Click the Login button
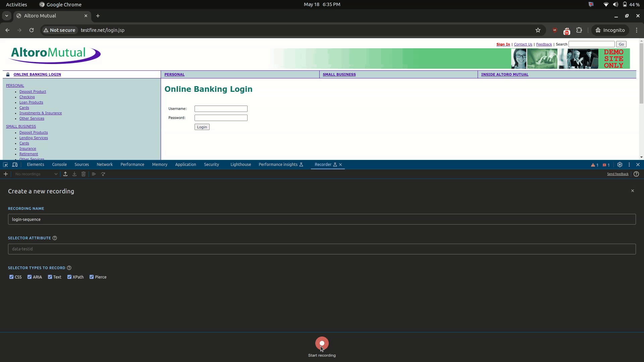Image resolution: width=644 pixels, height=362 pixels. tap(202, 127)
